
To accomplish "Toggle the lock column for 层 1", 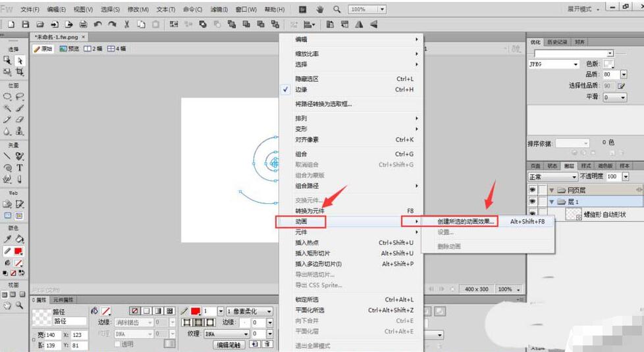I will [x=543, y=201].
